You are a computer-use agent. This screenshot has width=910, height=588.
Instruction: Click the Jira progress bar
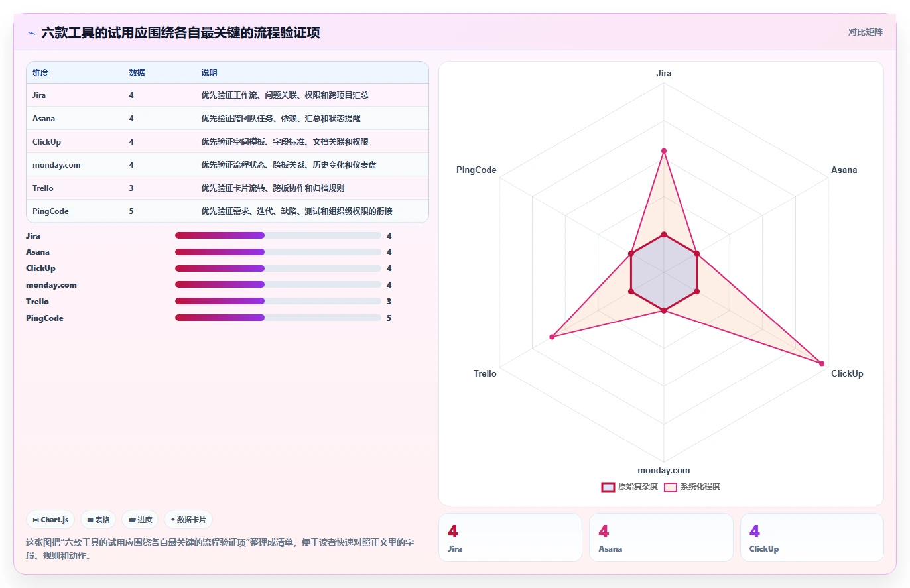click(x=278, y=235)
